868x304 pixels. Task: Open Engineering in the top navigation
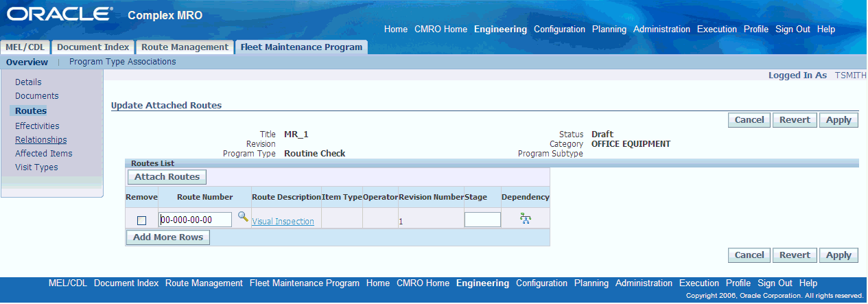pyautogui.click(x=500, y=30)
